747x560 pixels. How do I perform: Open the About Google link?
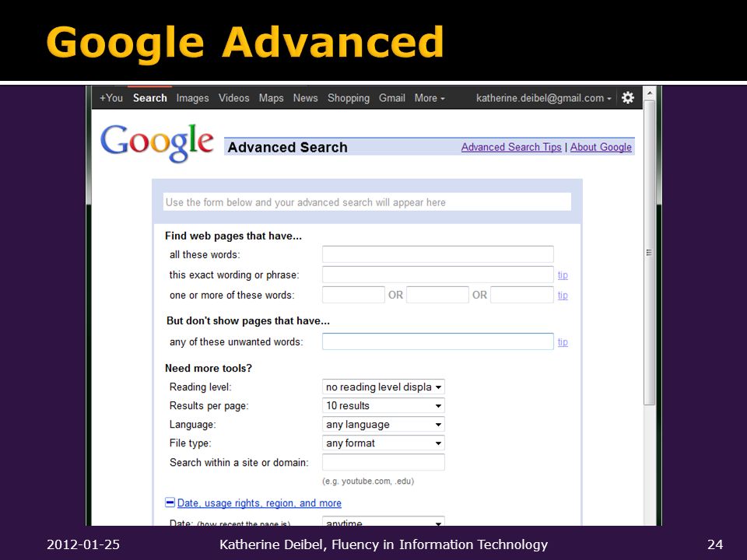(601, 147)
